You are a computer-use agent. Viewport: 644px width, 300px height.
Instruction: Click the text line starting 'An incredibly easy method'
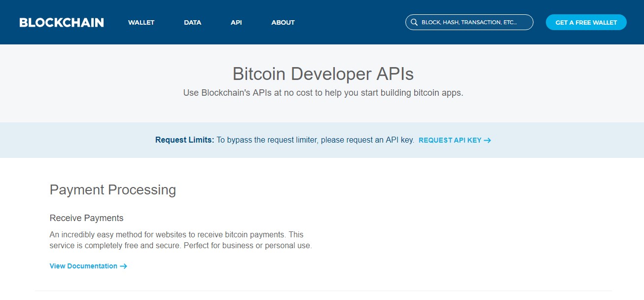[176, 234]
